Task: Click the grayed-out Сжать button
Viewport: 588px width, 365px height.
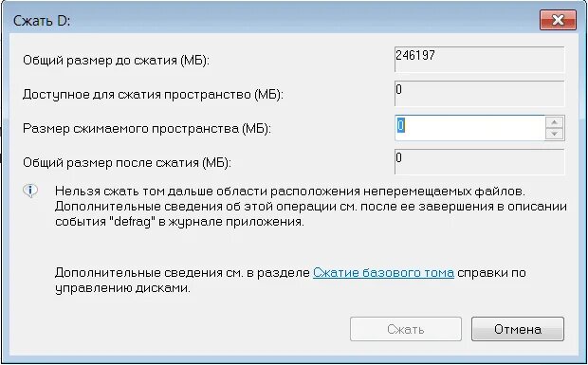Action: [405, 329]
